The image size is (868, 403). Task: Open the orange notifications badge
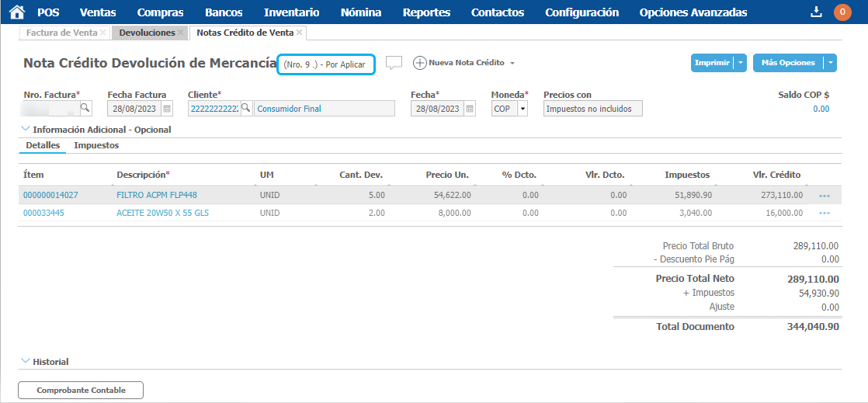[x=842, y=12]
